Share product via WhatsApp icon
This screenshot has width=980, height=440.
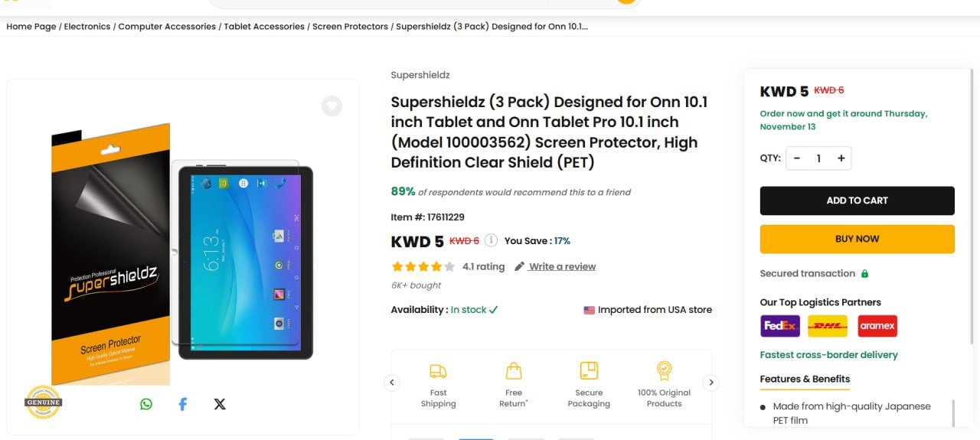(146, 404)
